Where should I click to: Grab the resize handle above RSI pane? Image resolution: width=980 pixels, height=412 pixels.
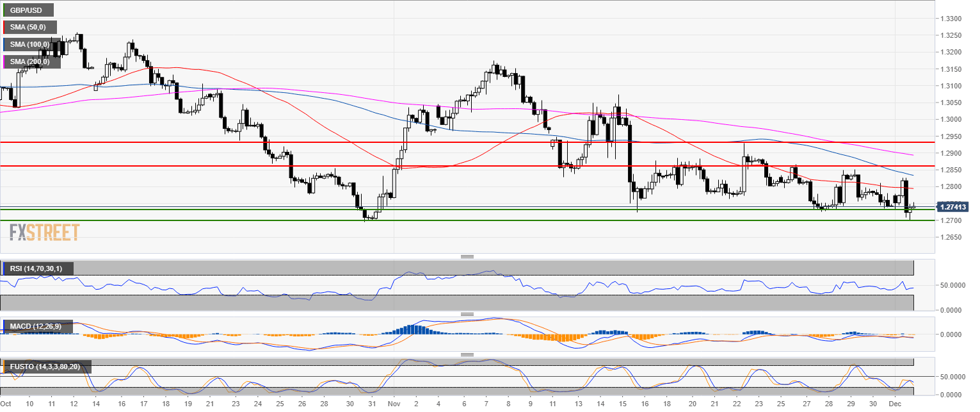click(467, 256)
